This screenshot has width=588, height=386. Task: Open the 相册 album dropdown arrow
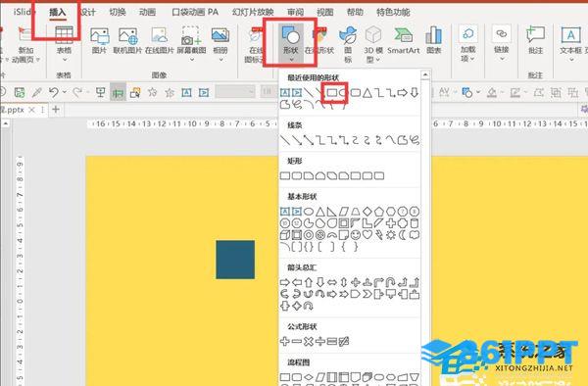coord(220,59)
